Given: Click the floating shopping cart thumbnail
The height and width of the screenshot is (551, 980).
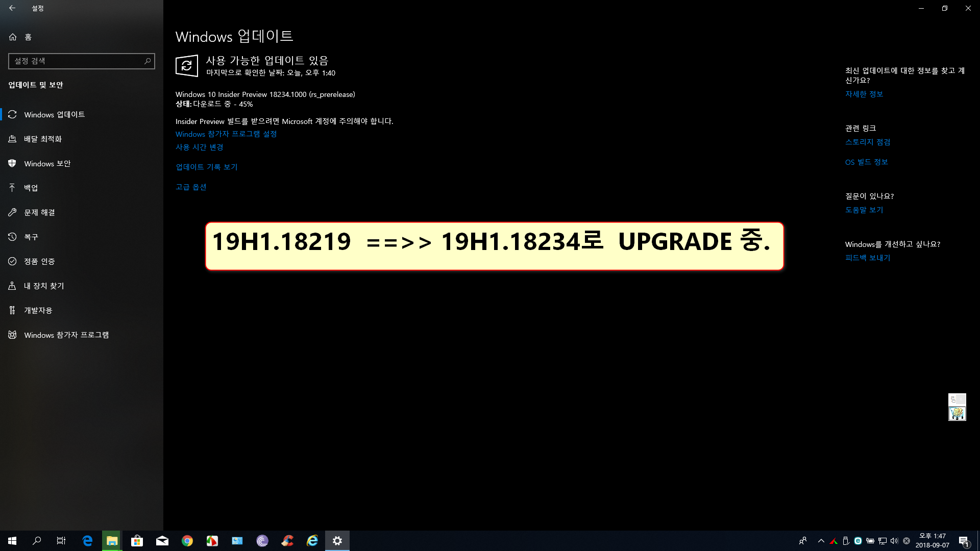Looking at the screenshot, I should [x=957, y=413].
